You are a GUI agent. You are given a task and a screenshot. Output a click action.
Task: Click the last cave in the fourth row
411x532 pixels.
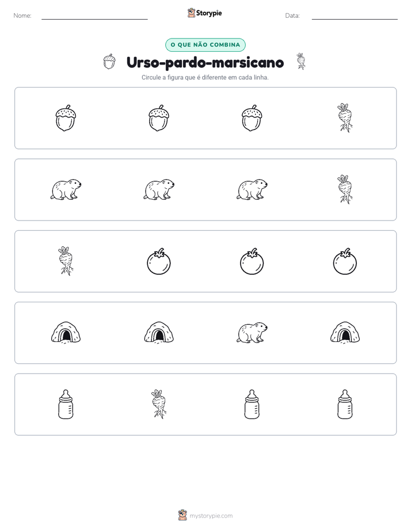point(345,333)
